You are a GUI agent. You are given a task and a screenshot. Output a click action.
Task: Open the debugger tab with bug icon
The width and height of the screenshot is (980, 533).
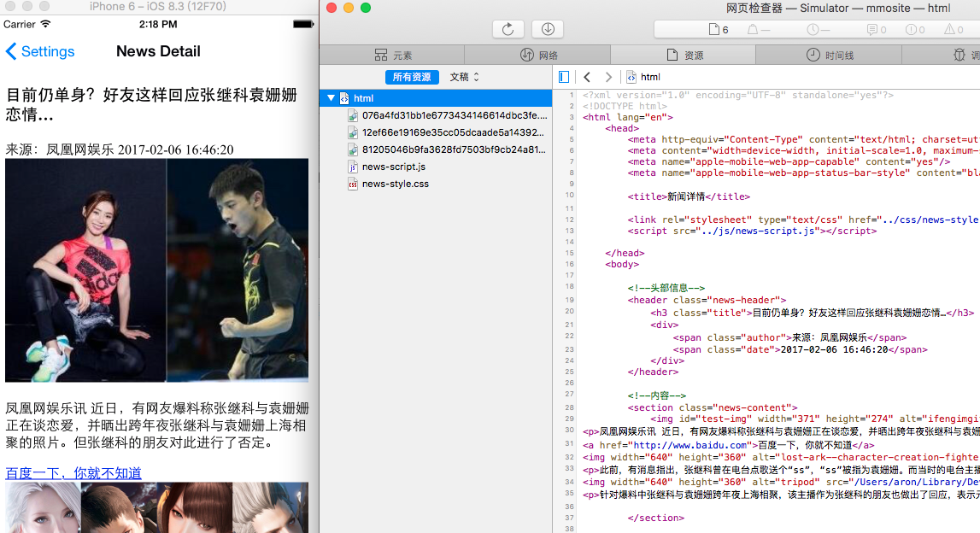coord(959,55)
